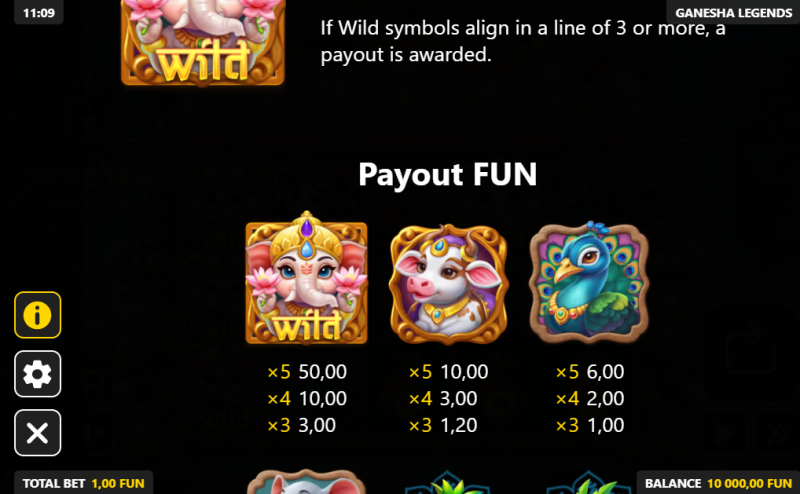This screenshot has height=494, width=800.
Task: Select the Ganesha Wild symbol in payout table
Action: tap(307, 279)
